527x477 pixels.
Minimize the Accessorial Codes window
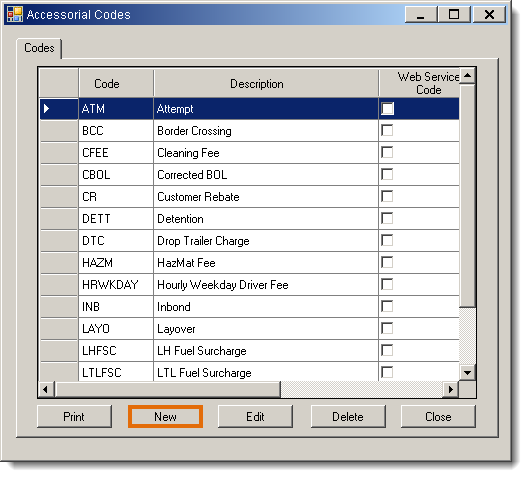tap(421, 14)
